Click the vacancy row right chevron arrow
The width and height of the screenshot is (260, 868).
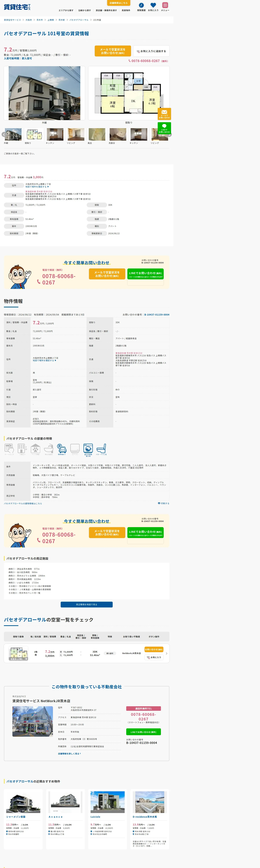click(x=167, y=653)
